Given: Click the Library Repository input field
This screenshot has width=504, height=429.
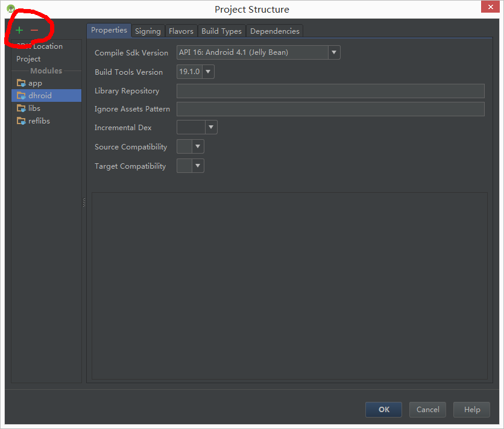Looking at the screenshot, I should [x=330, y=91].
